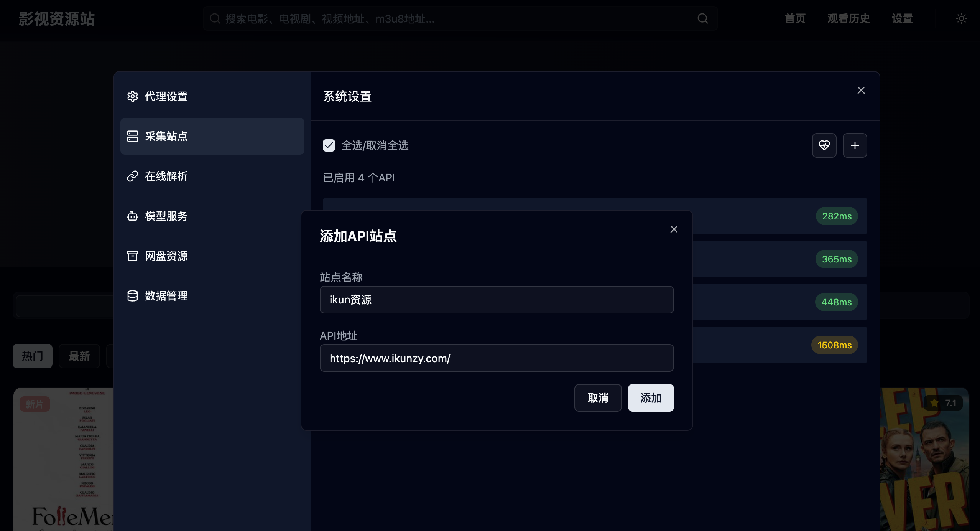The height and width of the screenshot is (531, 980).
Task: Open the movie poster rated 7.1
Action: (924, 459)
